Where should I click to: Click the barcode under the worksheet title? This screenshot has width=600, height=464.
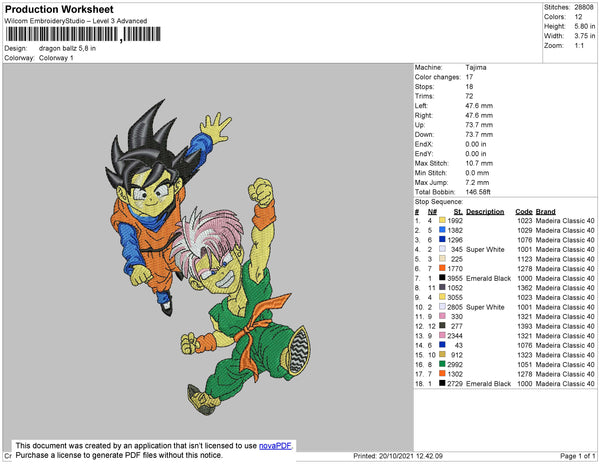point(83,34)
